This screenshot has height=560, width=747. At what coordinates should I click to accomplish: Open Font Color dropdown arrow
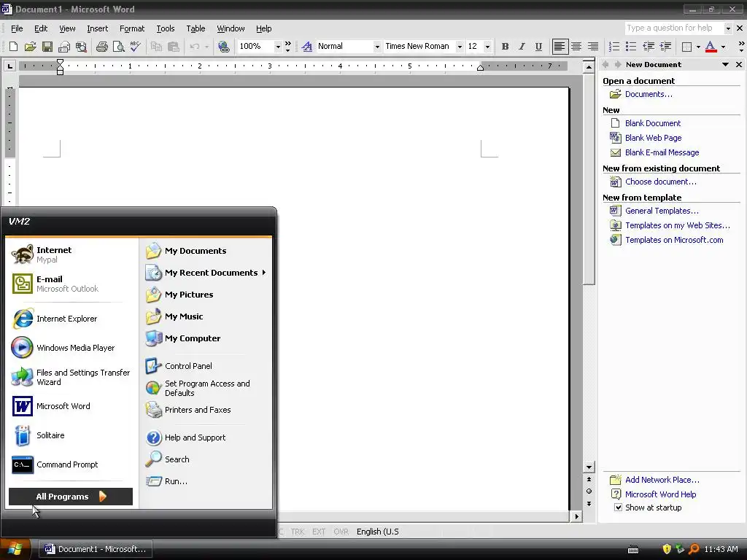click(723, 47)
